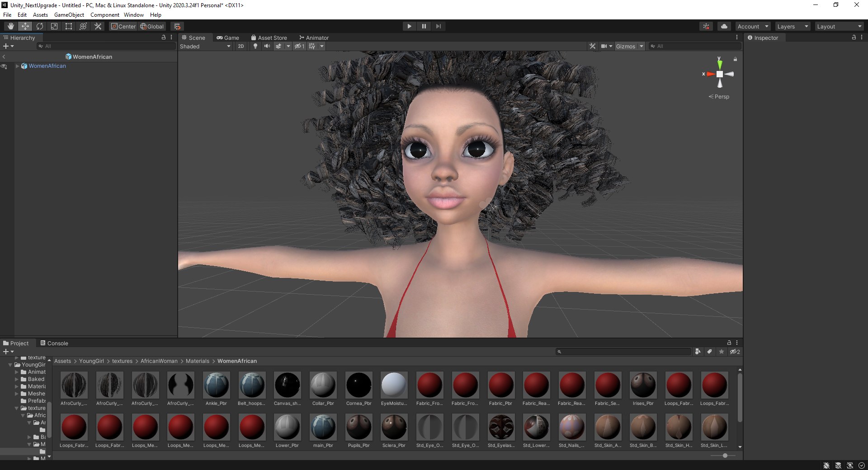Toggle Global handle rotation button
The image size is (868, 470).
click(152, 26)
